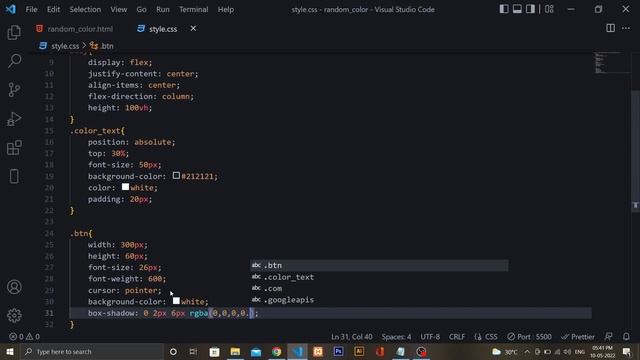Open Photoshop from the taskbar
This screenshot has width=640, height=360.
pyautogui.click(x=338, y=351)
